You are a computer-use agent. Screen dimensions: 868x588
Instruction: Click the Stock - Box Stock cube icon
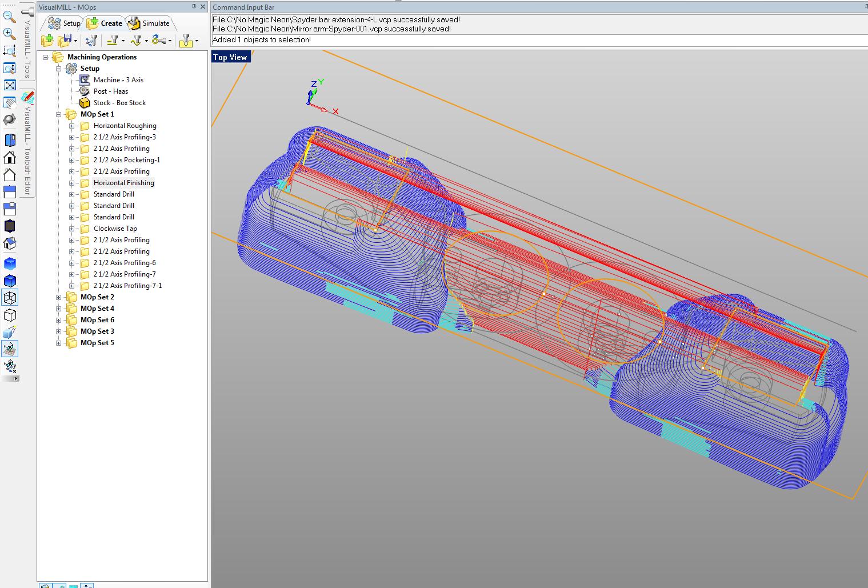coord(85,103)
